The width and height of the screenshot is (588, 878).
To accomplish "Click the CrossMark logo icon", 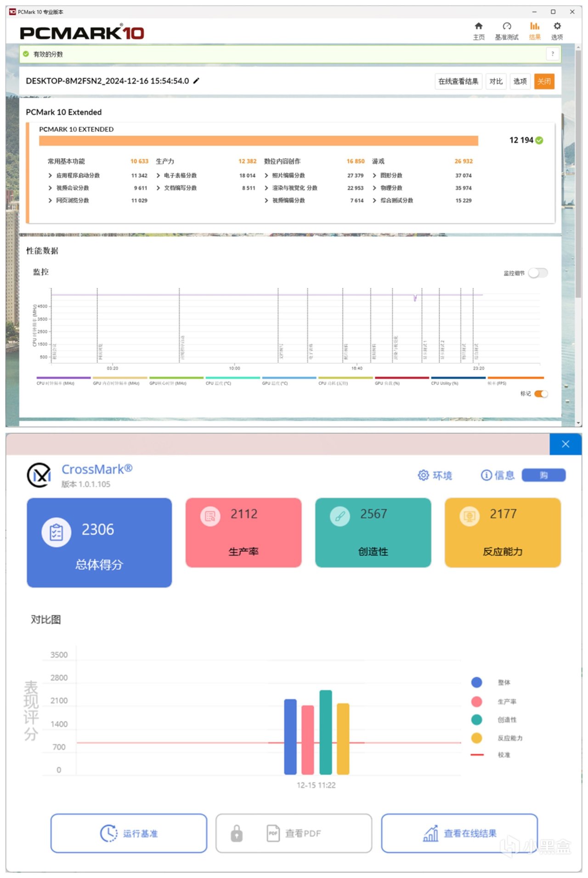I will pos(39,475).
